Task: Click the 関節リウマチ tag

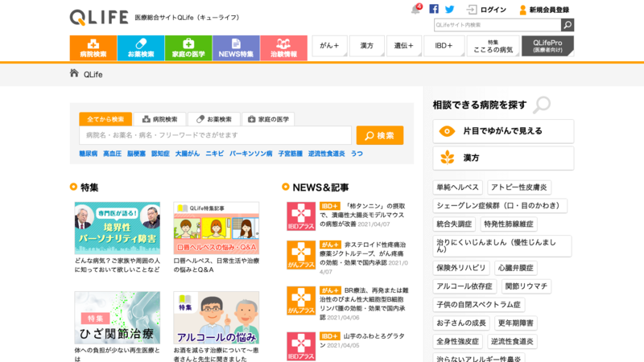Action: [x=526, y=286]
